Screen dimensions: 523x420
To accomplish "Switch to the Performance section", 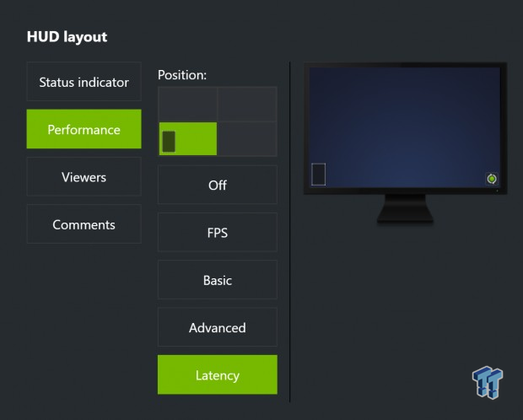I will [x=84, y=129].
